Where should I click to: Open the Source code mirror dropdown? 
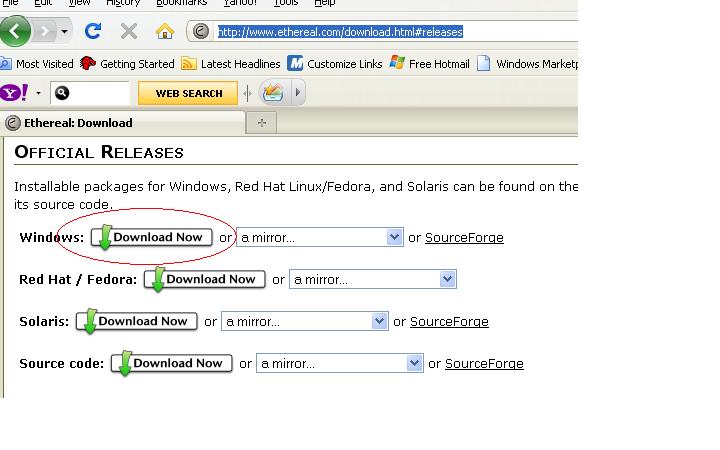coord(340,363)
